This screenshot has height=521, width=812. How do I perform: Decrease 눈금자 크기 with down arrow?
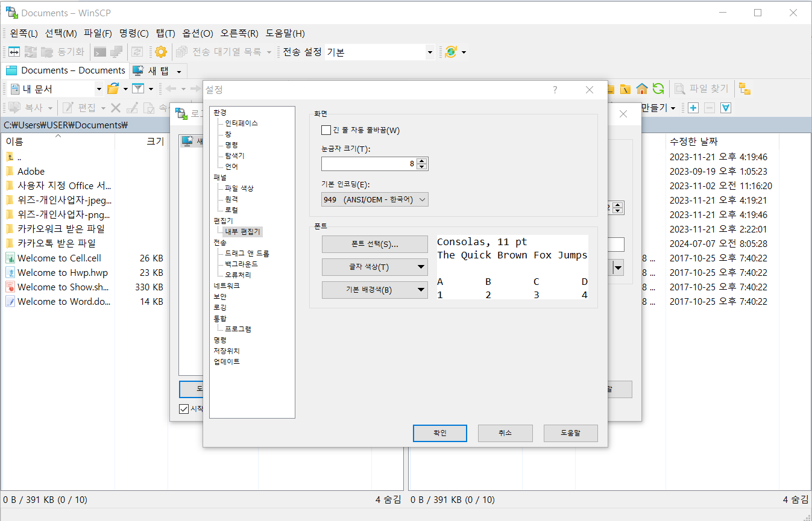point(422,167)
